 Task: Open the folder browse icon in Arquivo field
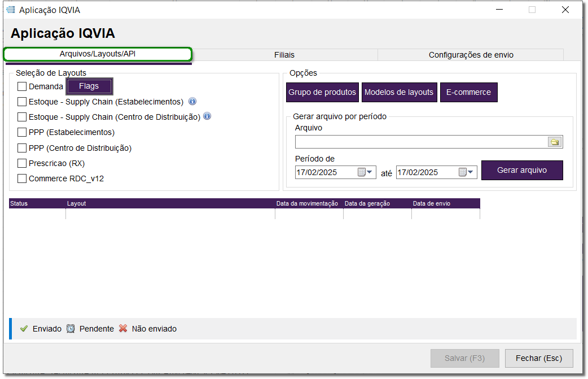[x=555, y=142]
